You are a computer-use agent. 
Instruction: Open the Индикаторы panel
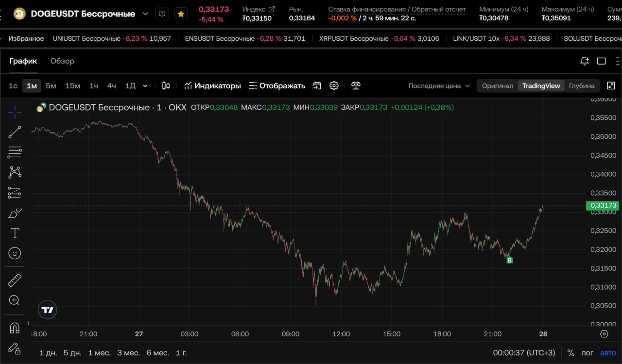[x=212, y=86]
